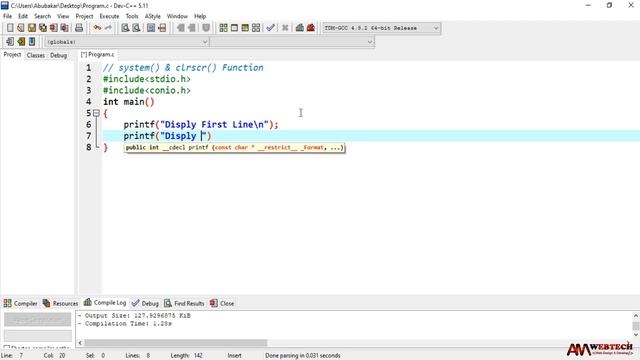Open the bottom panel Debug tab

coord(145,303)
